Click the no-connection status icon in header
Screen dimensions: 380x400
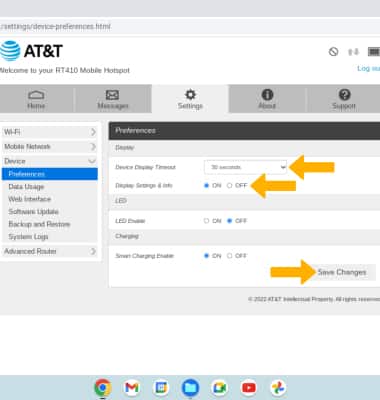(x=333, y=52)
